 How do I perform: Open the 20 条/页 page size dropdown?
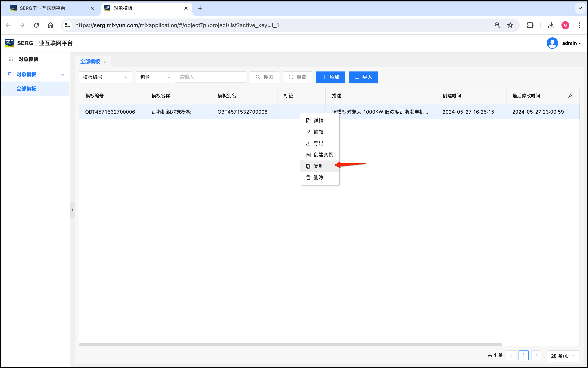click(563, 356)
